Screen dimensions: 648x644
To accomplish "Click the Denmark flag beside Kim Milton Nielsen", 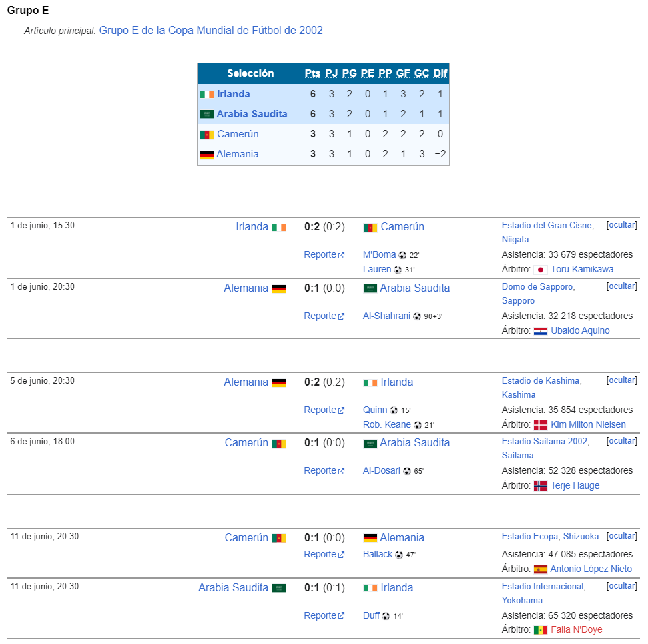I will 540,425.
